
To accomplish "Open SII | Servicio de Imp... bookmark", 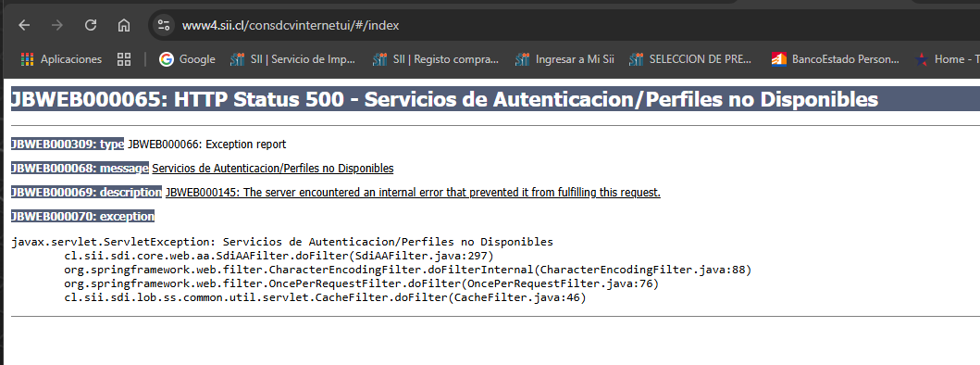I will pyautogui.click(x=292, y=59).
